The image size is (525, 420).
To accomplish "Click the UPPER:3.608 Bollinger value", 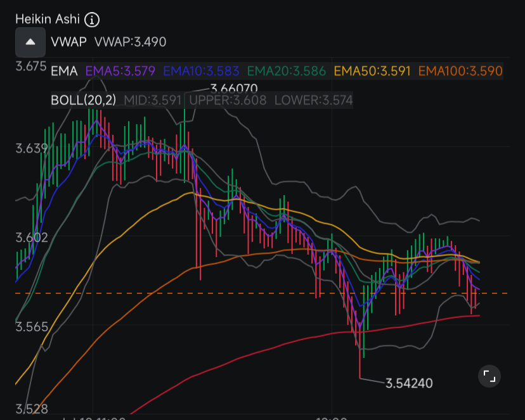I will pyautogui.click(x=228, y=100).
